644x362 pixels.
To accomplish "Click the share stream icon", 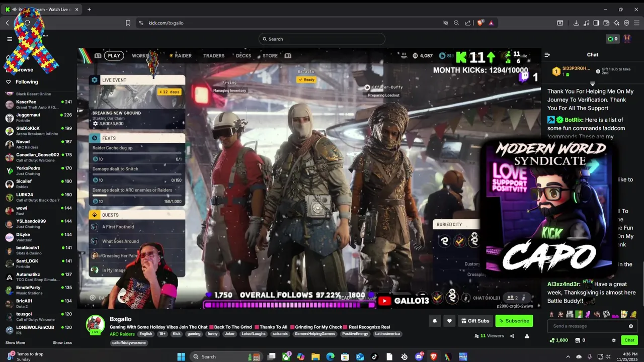I will (x=512, y=336).
